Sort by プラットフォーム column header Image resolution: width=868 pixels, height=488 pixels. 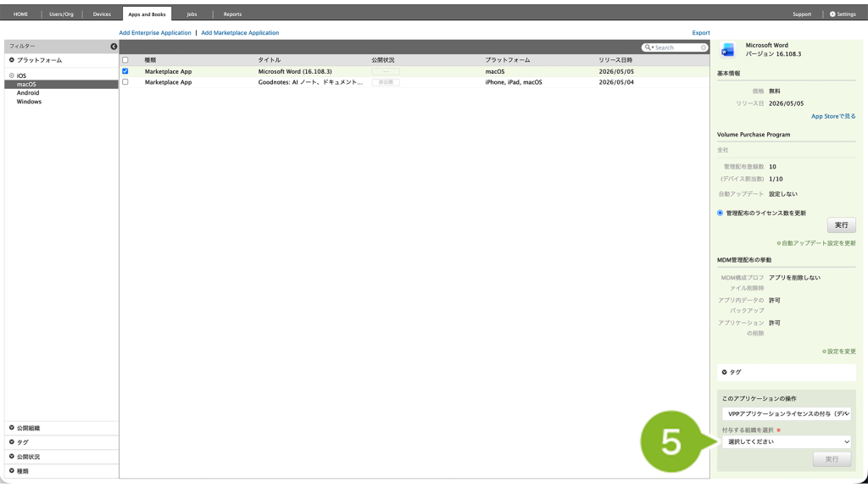coord(508,60)
